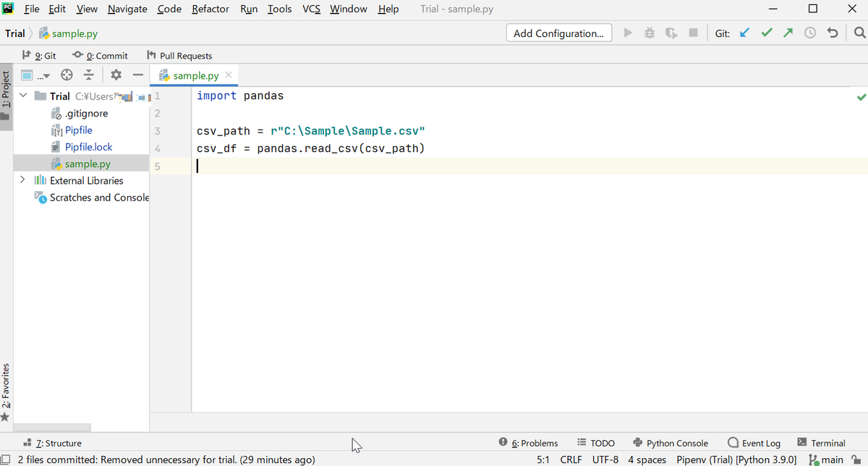This screenshot has height=466, width=868.
Task: Select .gitignore in project tree
Action: pos(80,113)
